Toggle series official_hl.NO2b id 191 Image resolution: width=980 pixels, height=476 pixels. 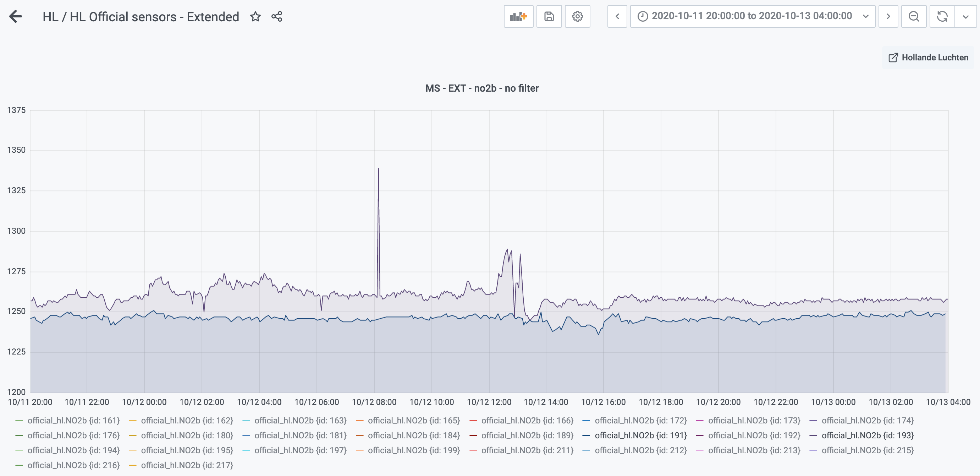640,435
